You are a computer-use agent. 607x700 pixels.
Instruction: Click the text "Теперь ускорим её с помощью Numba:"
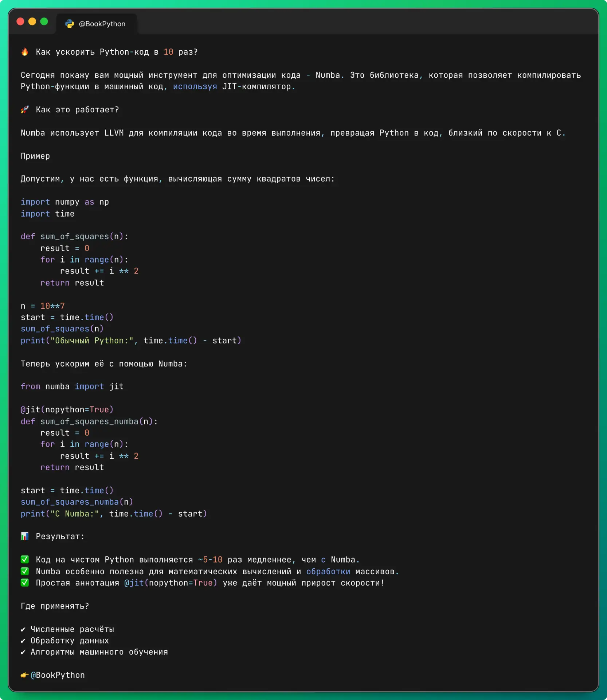(104, 364)
